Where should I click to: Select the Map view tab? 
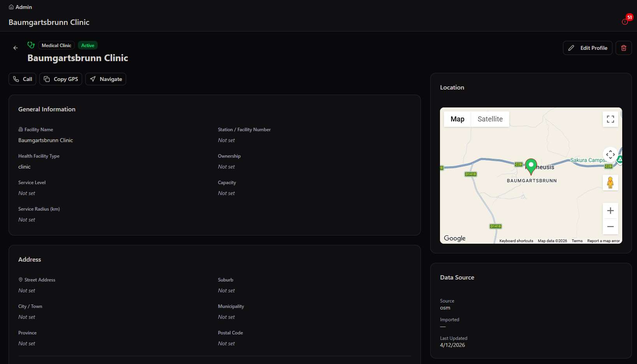(x=458, y=119)
